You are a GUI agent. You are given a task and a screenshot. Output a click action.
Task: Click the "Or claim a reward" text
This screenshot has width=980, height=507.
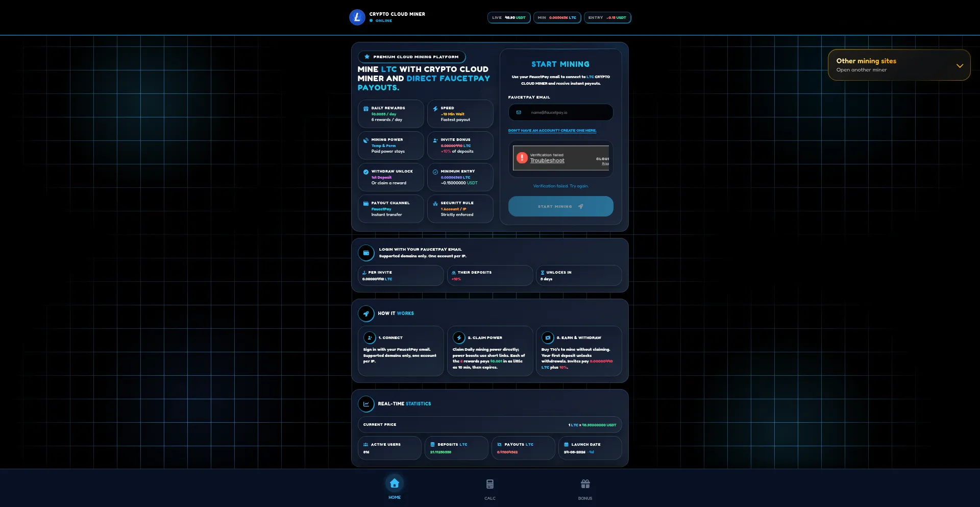pyautogui.click(x=389, y=183)
